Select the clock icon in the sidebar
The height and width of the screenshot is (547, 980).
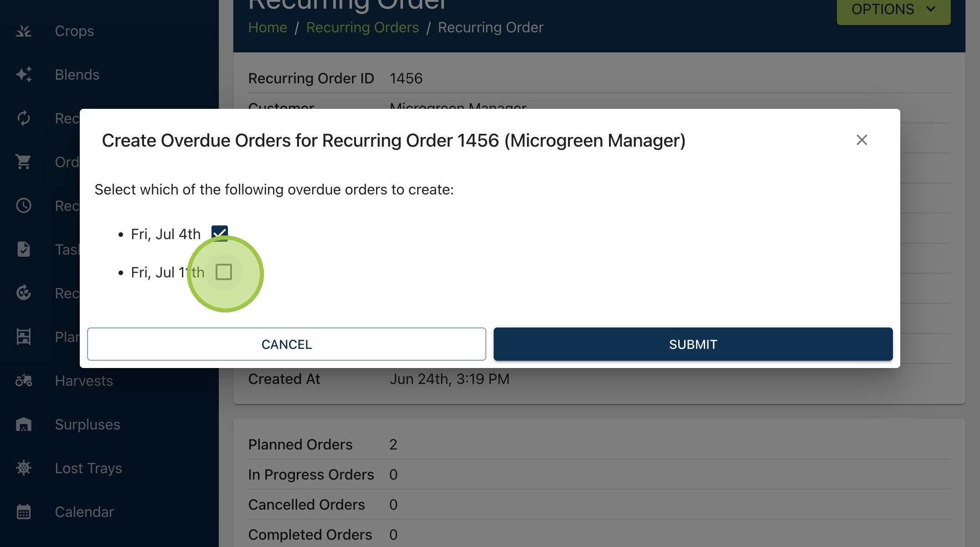coord(24,206)
